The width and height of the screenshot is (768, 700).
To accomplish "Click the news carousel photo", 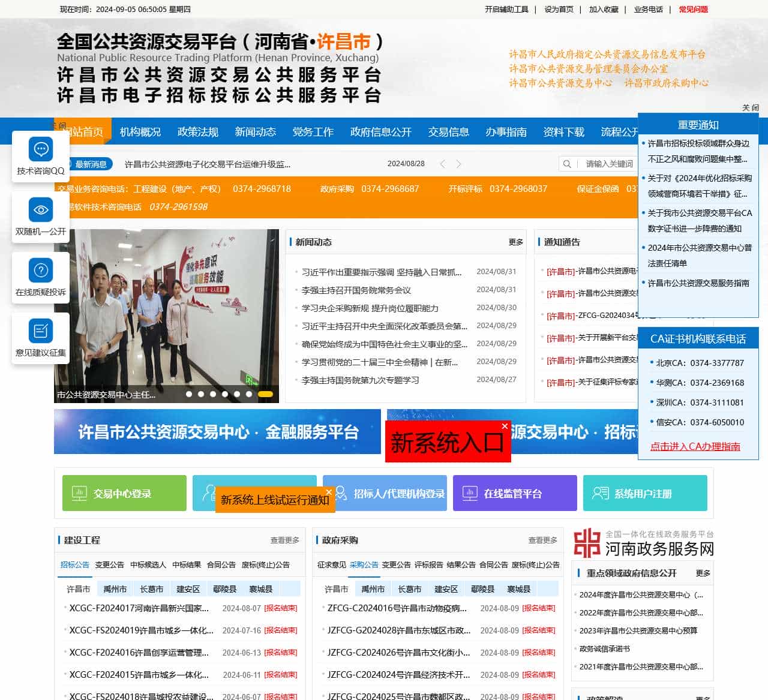I will click(166, 316).
